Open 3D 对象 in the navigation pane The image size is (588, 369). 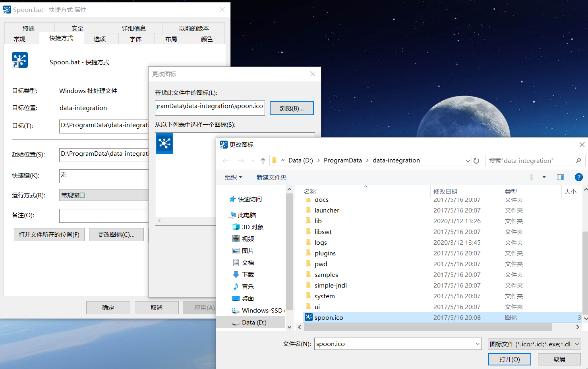click(248, 227)
